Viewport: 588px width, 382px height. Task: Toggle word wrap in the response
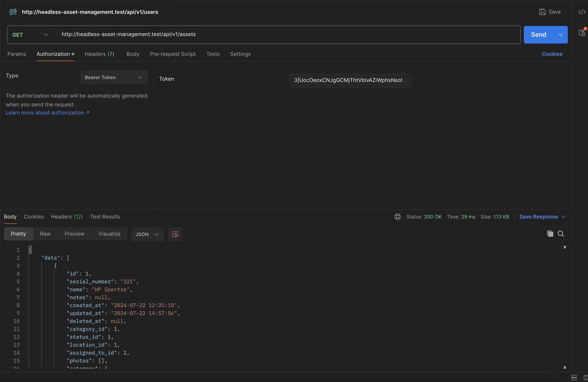pos(175,234)
